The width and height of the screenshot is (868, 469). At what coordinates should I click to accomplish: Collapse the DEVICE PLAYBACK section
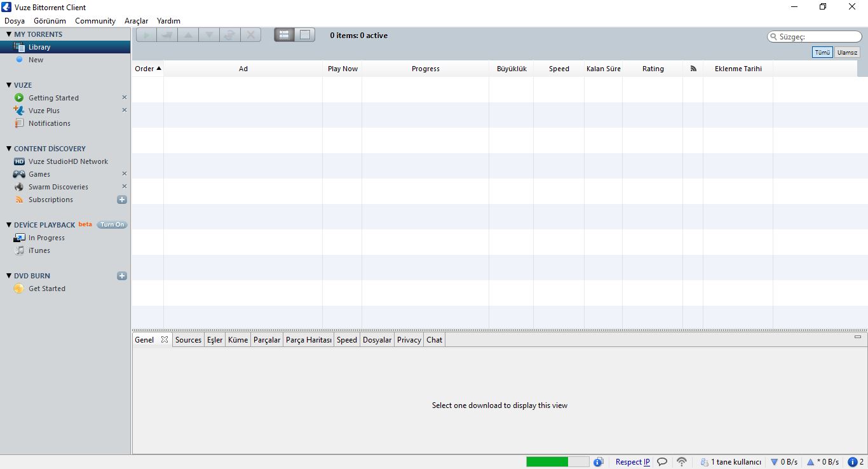(x=9, y=225)
